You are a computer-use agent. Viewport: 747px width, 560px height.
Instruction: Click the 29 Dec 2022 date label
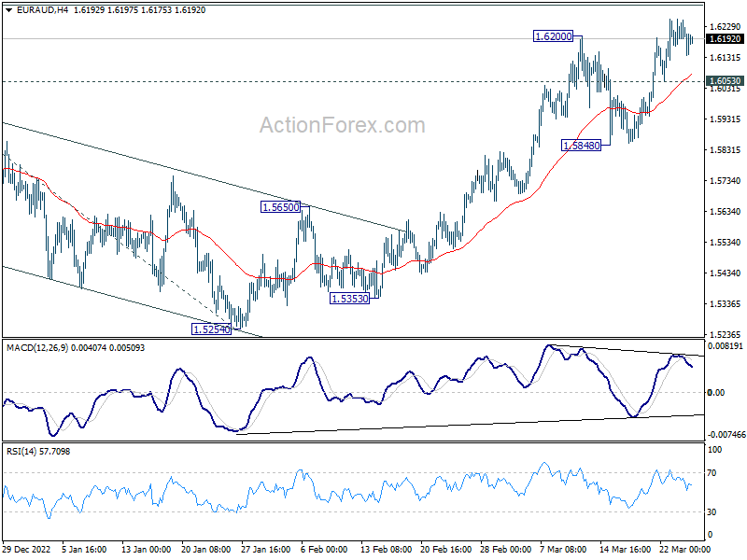pos(26,549)
